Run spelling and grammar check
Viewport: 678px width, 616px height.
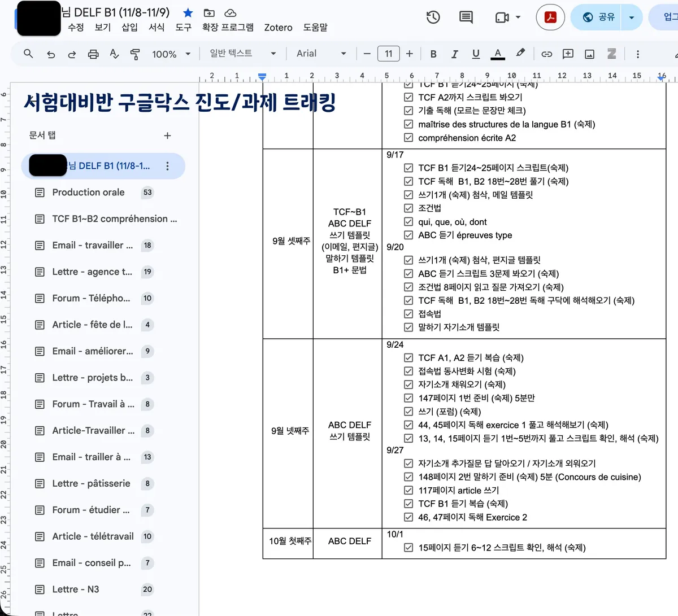114,54
